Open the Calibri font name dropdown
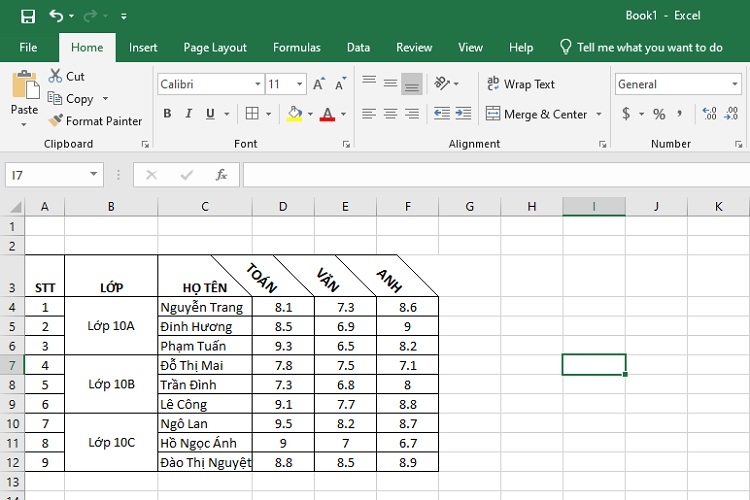This screenshot has width=750, height=500. tap(258, 84)
